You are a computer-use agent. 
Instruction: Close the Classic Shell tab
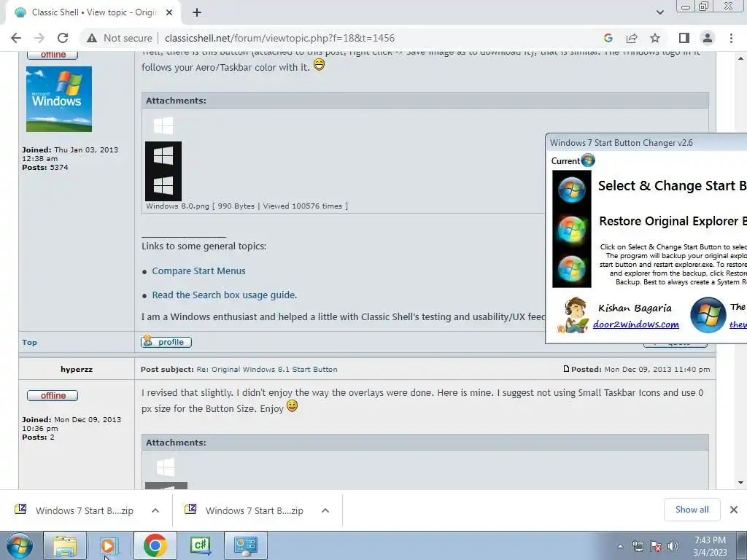click(169, 12)
